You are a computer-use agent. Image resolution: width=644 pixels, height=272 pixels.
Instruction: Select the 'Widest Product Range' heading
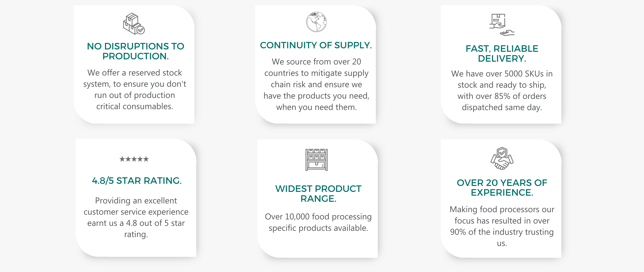(318, 193)
